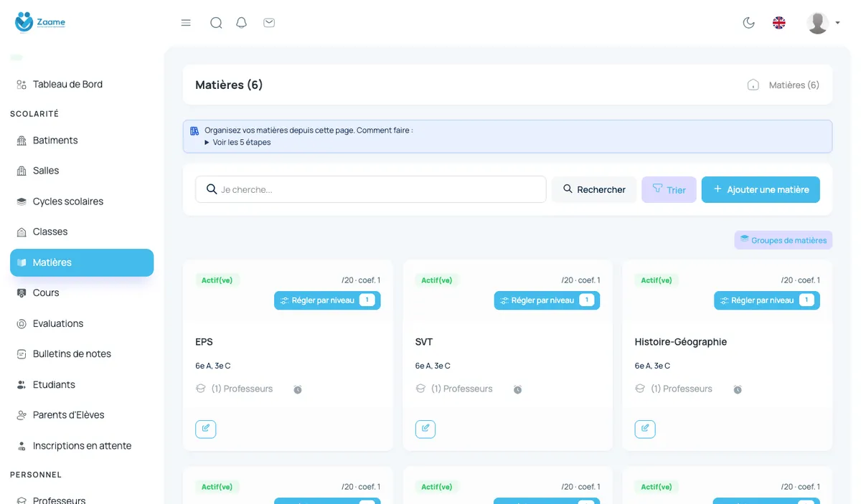
Task: Open the language flag selector
Action: (x=779, y=23)
